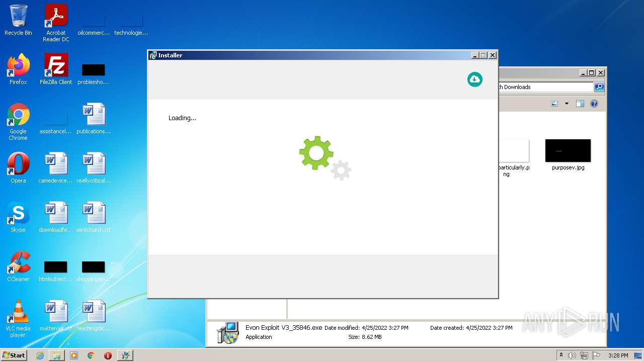Select the htmlsubject desktop file
This screenshot has height=362, width=644.
(x=56, y=270)
